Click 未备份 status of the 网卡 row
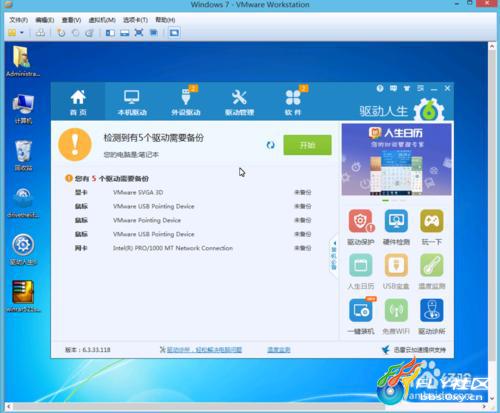Image resolution: width=500 pixels, height=413 pixels. pos(302,248)
